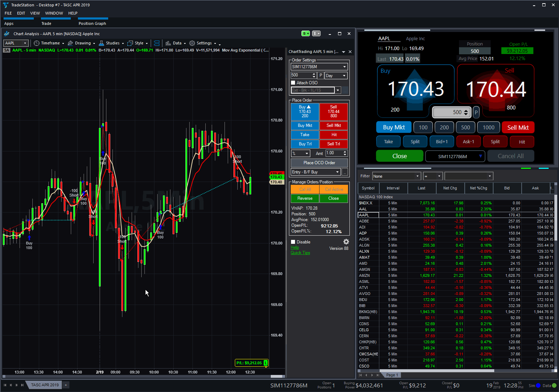Open the EDIT menu

[x=21, y=13]
